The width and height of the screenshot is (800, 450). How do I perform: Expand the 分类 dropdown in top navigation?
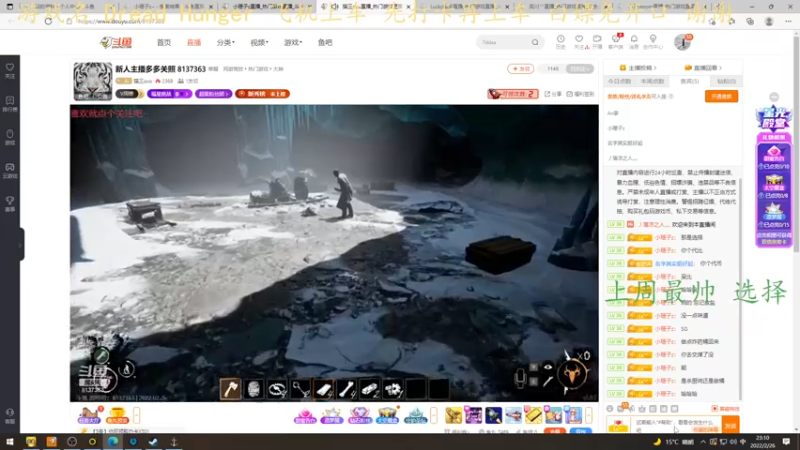click(x=226, y=42)
